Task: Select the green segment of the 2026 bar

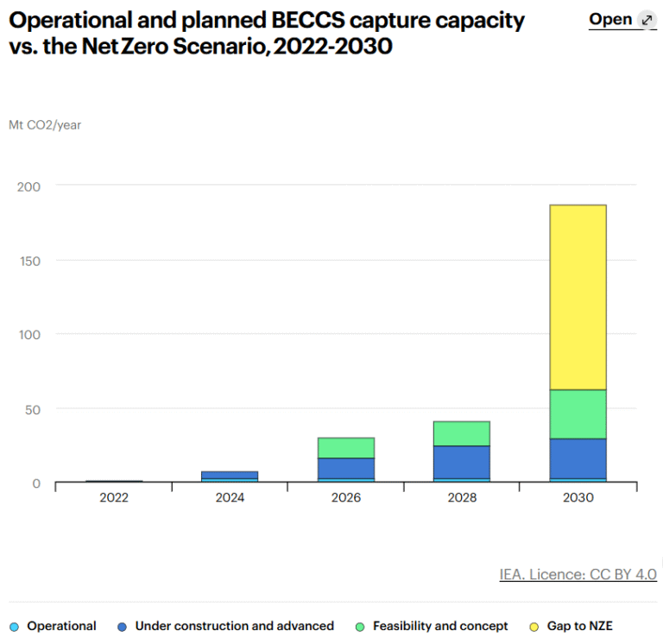Action: (346, 448)
